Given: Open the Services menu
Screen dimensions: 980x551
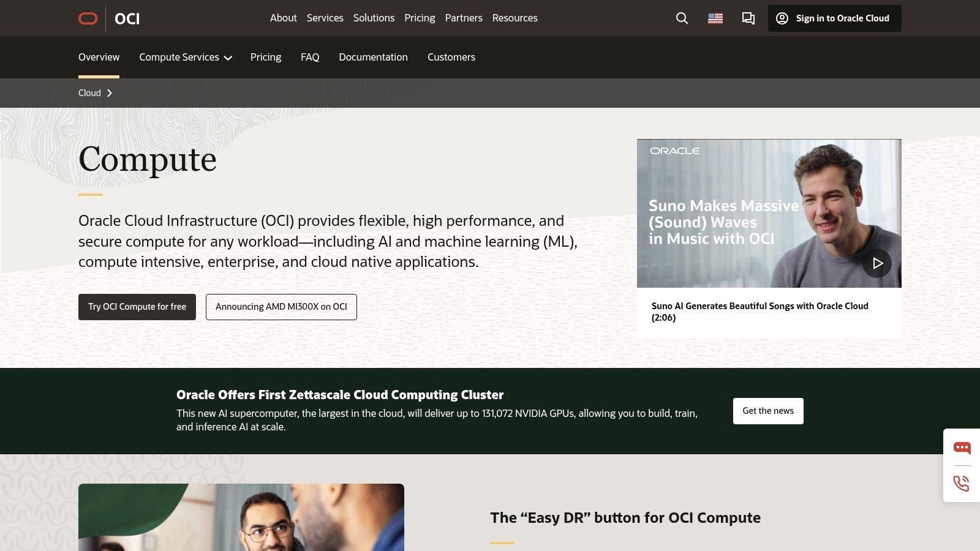Looking at the screenshot, I should click(325, 18).
